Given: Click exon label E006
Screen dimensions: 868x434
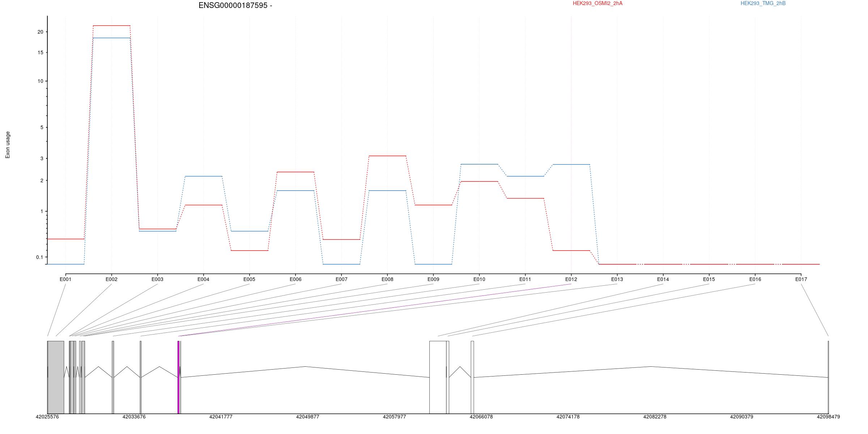Looking at the screenshot, I should (x=295, y=279).
